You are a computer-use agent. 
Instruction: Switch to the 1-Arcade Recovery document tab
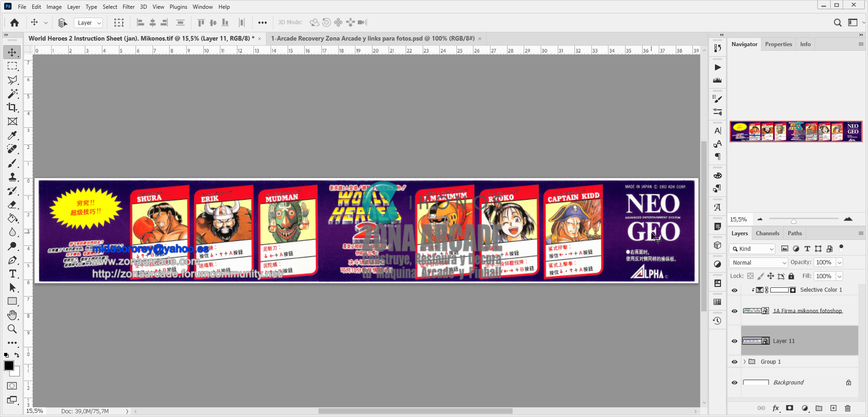(x=372, y=39)
